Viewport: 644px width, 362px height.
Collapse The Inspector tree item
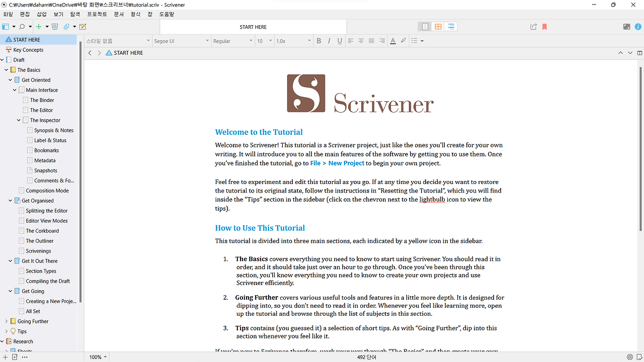[x=19, y=120]
